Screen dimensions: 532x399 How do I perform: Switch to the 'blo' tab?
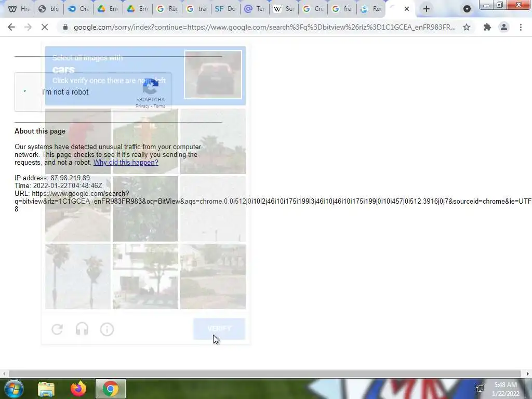click(x=48, y=9)
